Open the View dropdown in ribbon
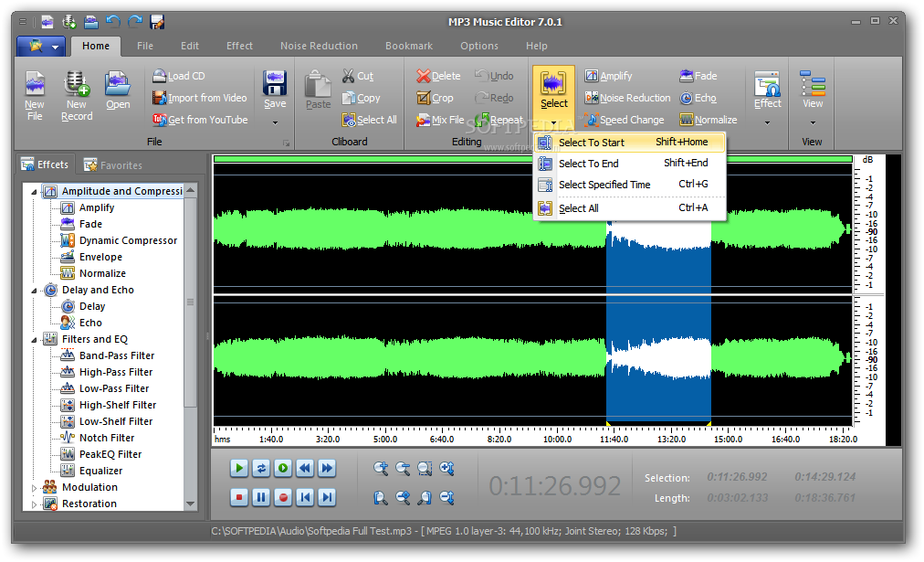The image size is (924, 562). click(813, 122)
